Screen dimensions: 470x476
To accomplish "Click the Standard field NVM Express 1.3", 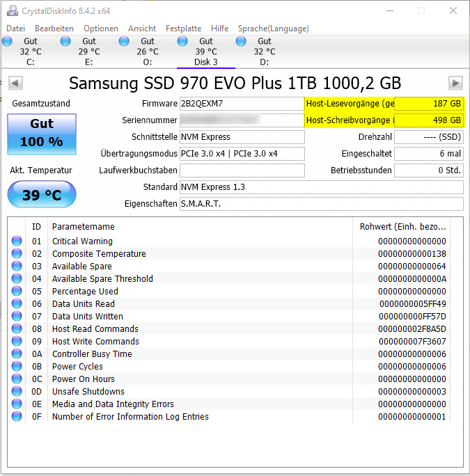I will click(x=322, y=187).
